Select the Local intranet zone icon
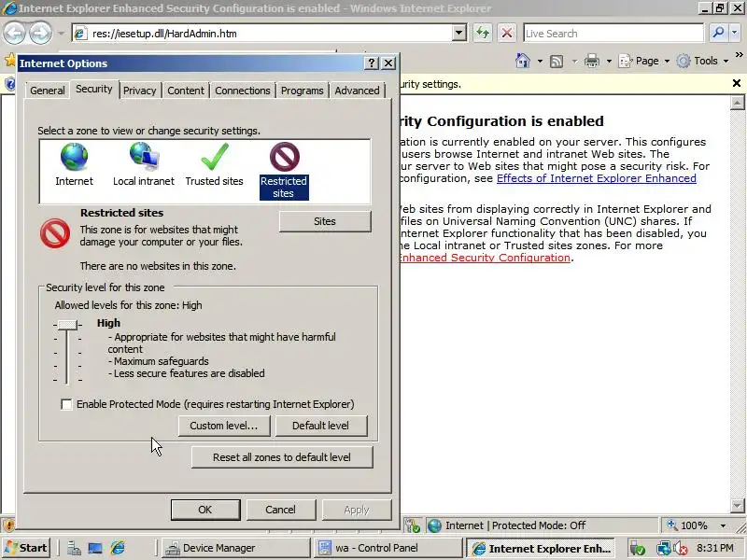 tap(144, 157)
